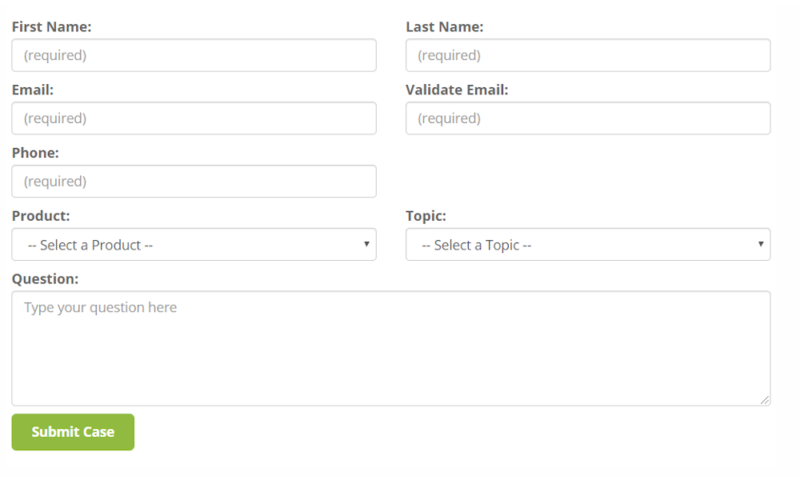Click the Submit Case button
The height and width of the screenshot is (480, 800).
(73, 432)
